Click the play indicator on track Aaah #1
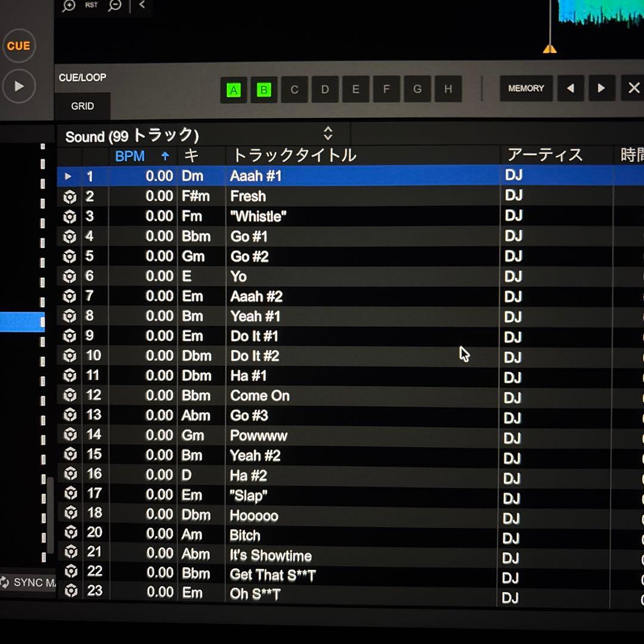The image size is (644, 644). click(x=67, y=177)
